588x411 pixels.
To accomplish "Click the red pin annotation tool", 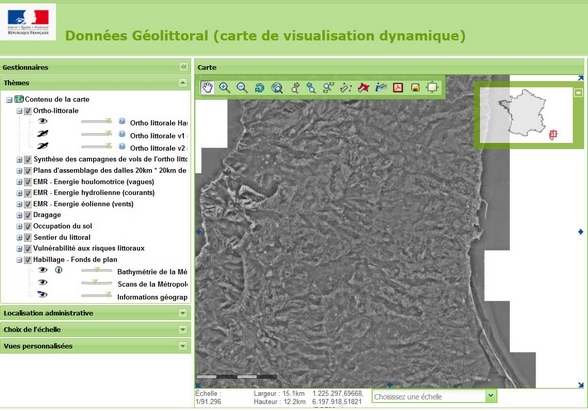I will click(x=363, y=88).
